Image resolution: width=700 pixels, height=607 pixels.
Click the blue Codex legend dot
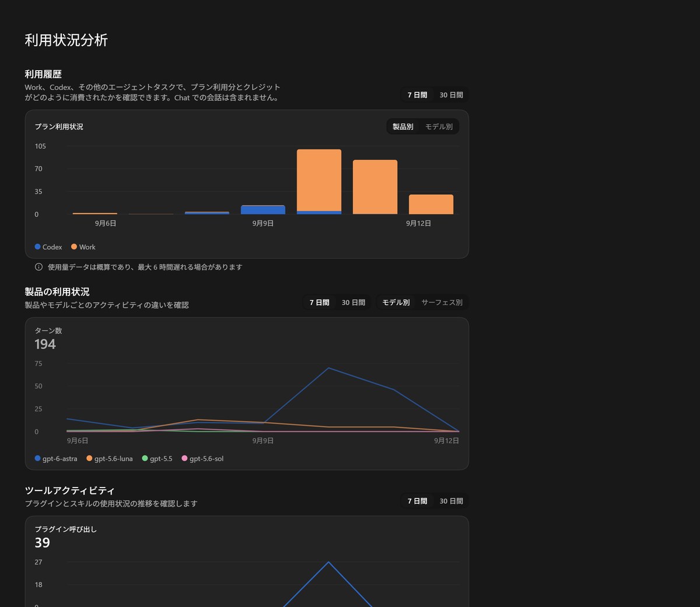[37, 247]
